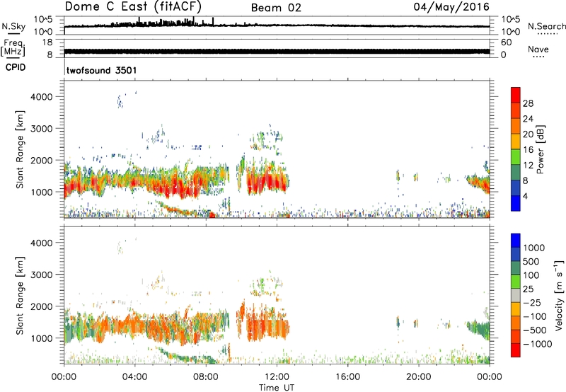Click the '3000' tick on the Velocity panel
The image size is (566, 392).
42,275
